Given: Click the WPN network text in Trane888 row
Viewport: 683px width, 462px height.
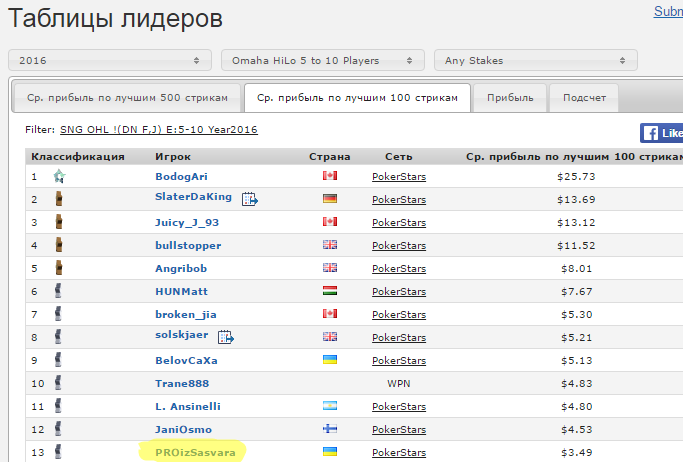Looking at the screenshot, I should click(x=399, y=384).
